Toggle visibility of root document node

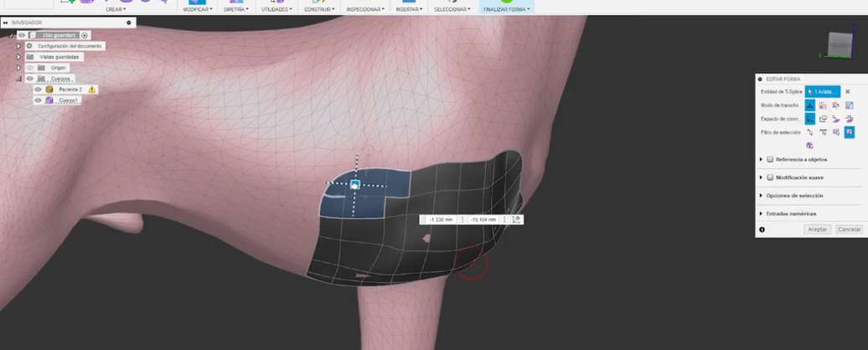pyautogui.click(x=22, y=35)
